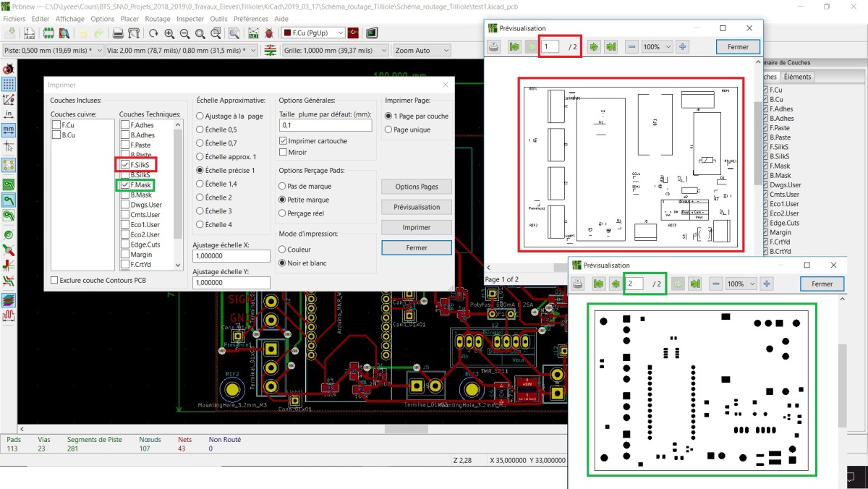The width and height of the screenshot is (868, 489).
Task: Run design rules check with the ladybug icon
Action: click(268, 32)
